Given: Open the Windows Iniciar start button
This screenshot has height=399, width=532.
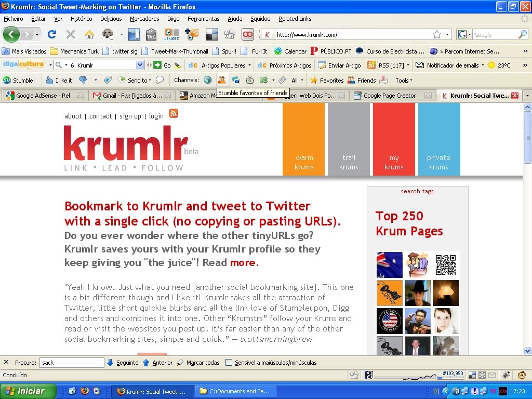Looking at the screenshot, I should [x=28, y=391].
